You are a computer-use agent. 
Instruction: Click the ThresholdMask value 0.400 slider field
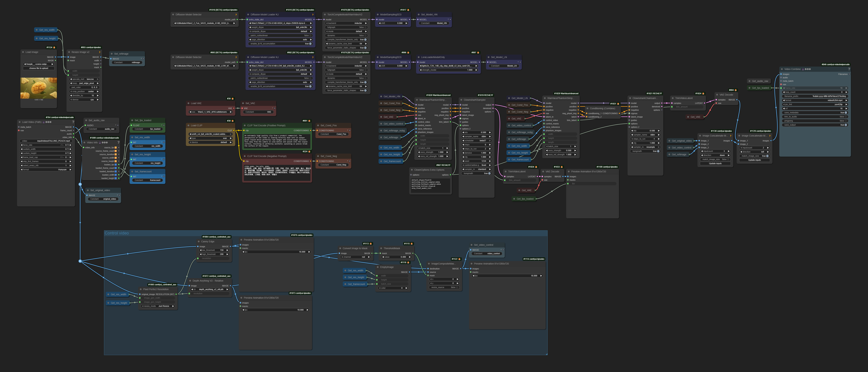click(x=397, y=257)
